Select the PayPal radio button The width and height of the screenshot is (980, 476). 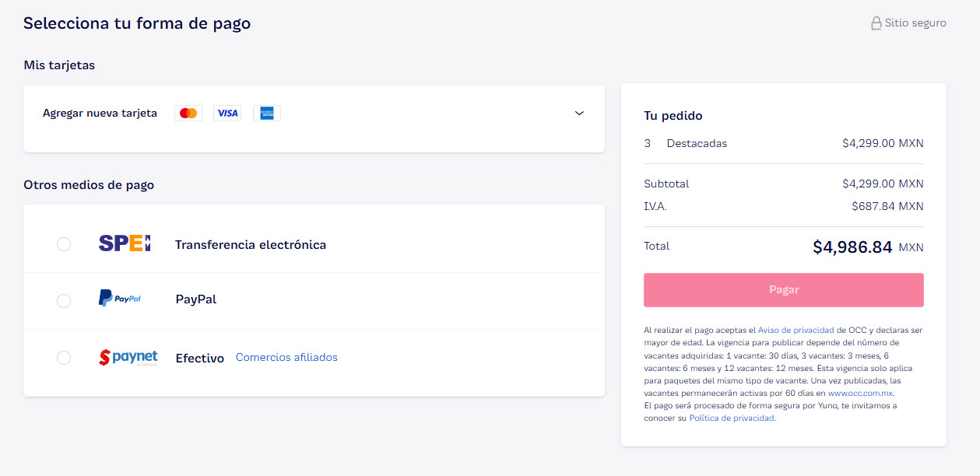(x=64, y=301)
